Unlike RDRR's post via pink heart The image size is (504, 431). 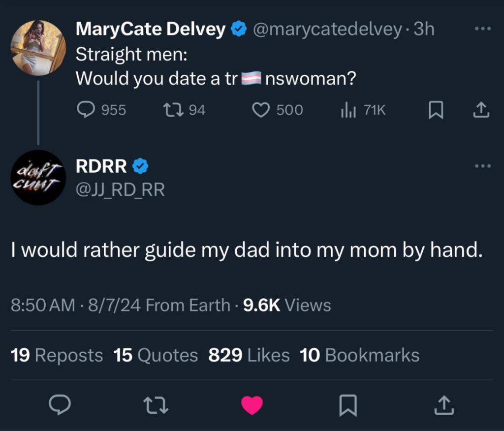pyautogui.click(x=252, y=404)
